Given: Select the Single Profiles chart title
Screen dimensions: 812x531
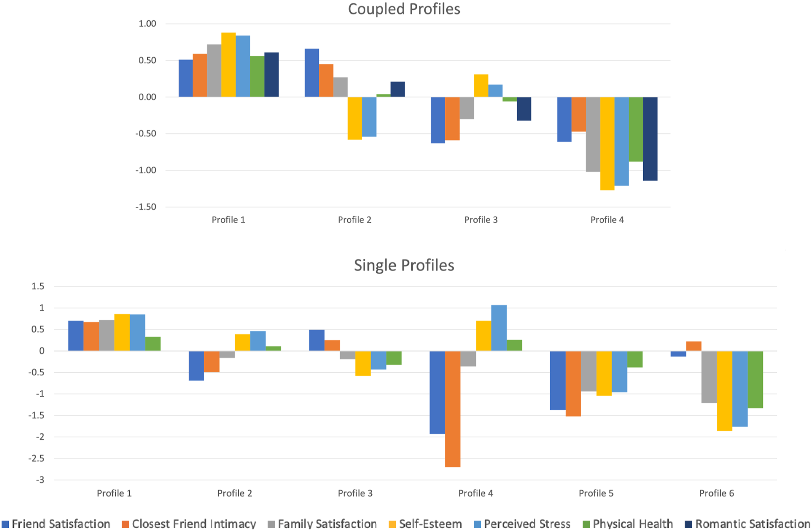Looking at the screenshot, I should pos(404,265).
